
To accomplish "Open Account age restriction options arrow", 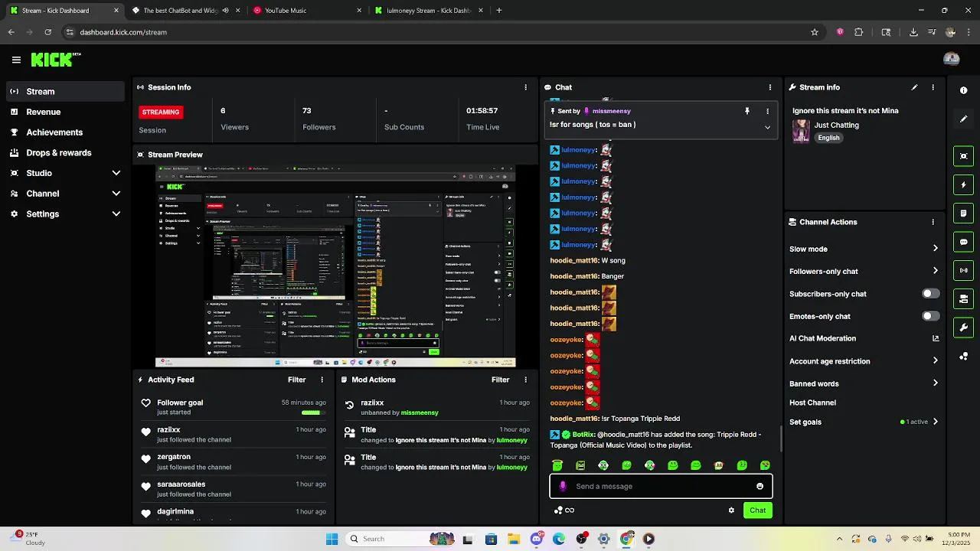I will click(935, 361).
